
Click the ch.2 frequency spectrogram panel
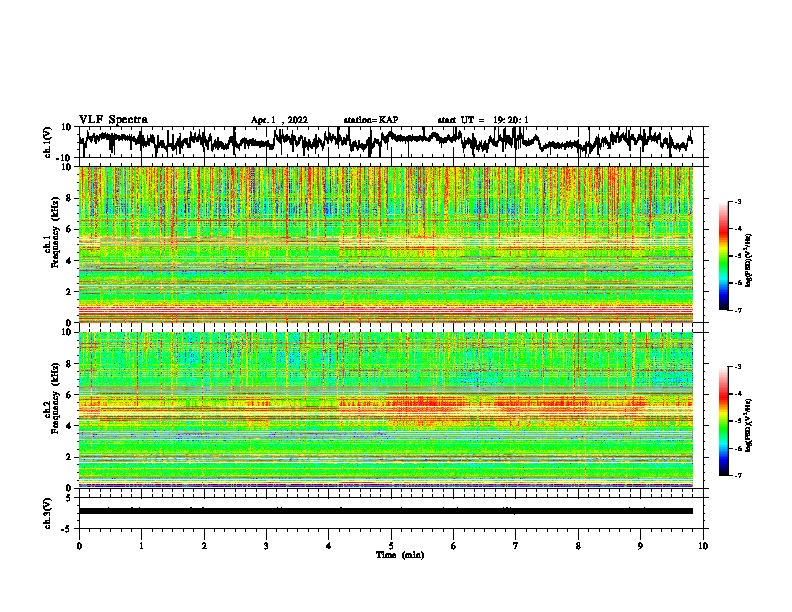pyautogui.click(x=386, y=410)
